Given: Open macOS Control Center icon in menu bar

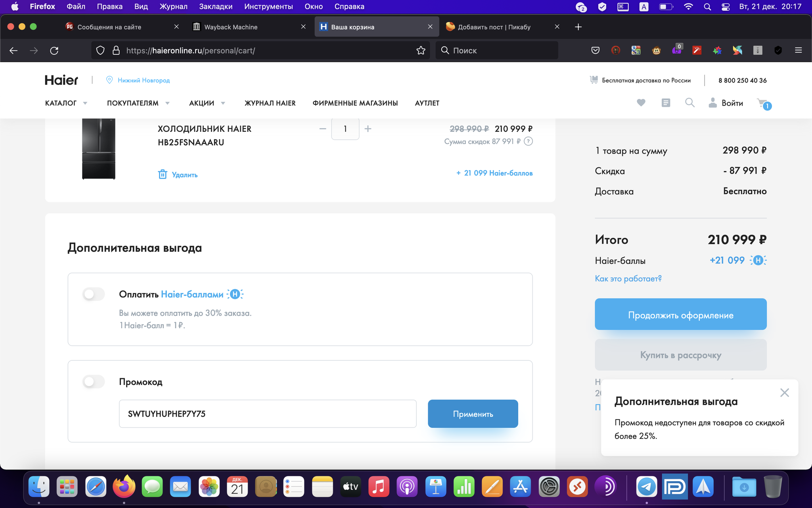Looking at the screenshot, I should pos(726,7).
